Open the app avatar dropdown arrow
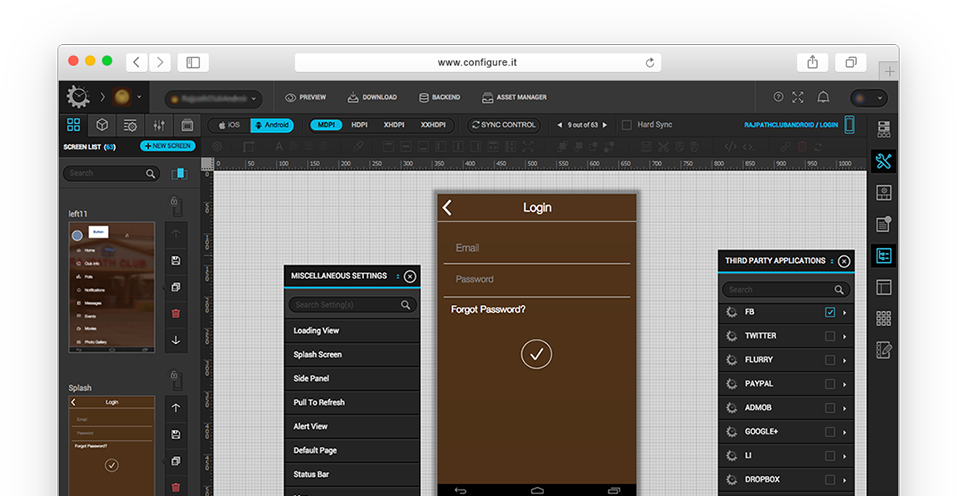This screenshot has height=496, width=957. pyautogui.click(x=139, y=97)
